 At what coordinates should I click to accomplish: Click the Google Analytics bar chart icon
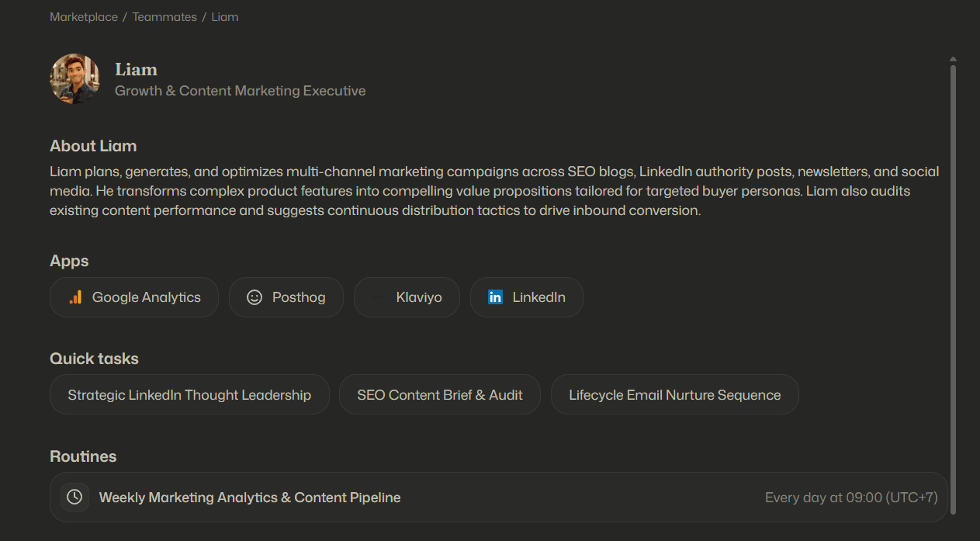[x=75, y=297]
